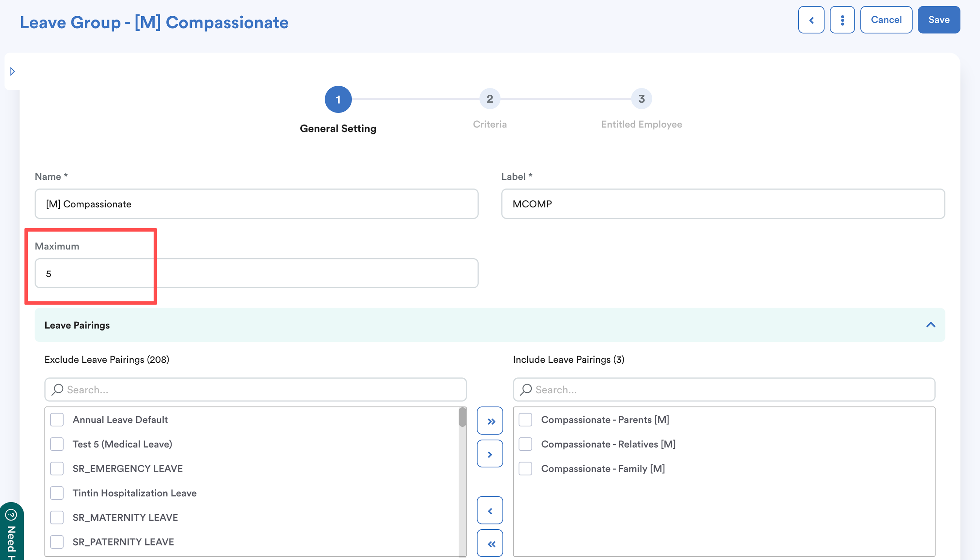The height and width of the screenshot is (560, 980).
Task: Click the Include Leave Pairings search box
Action: coord(724,390)
